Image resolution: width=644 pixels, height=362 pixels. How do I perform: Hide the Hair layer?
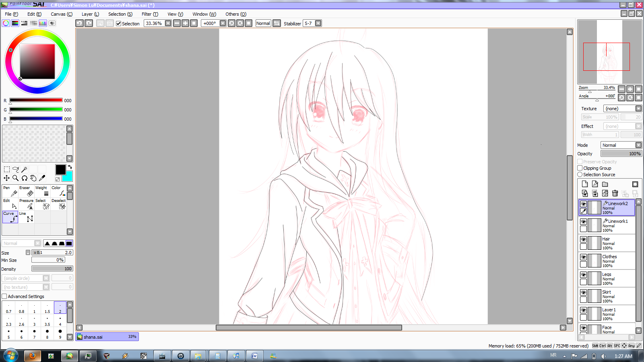583,239
